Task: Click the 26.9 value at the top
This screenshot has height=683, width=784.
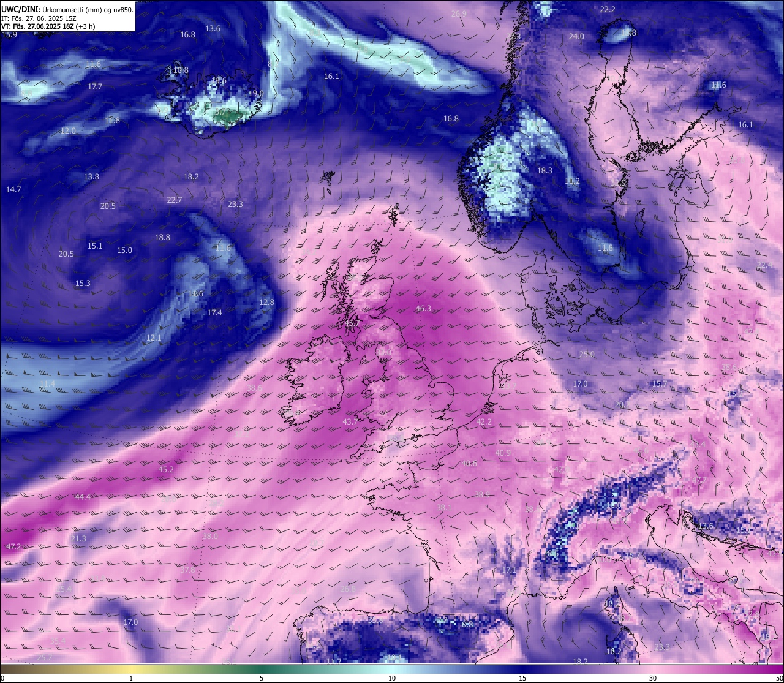Action: 459,13
